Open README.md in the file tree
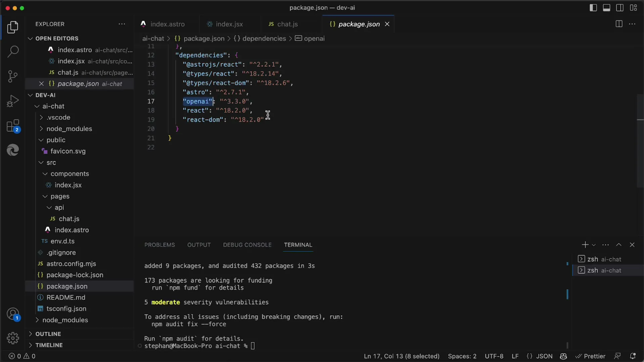644x362 pixels. pos(66,298)
